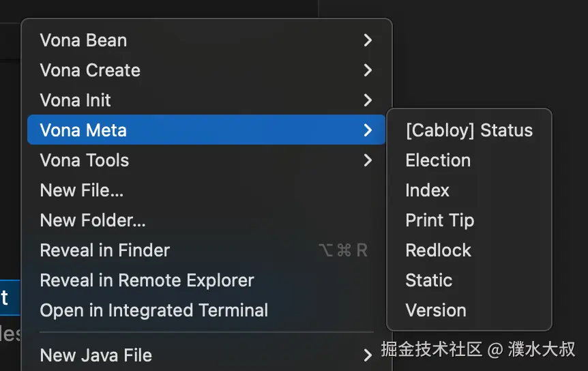Select the Static submenu entry
The image size is (588, 371).
[428, 280]
